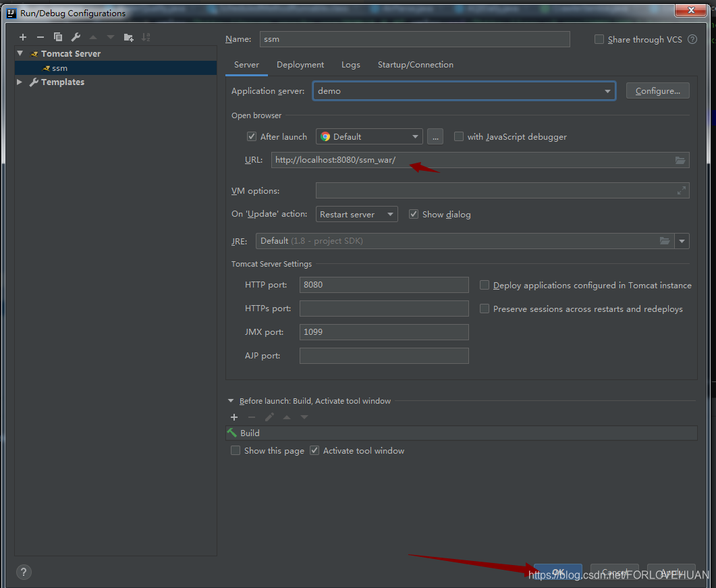Open Application server dropdown showing demo
This screenshot has width=716, height=588.
click(x=464, y=91)
